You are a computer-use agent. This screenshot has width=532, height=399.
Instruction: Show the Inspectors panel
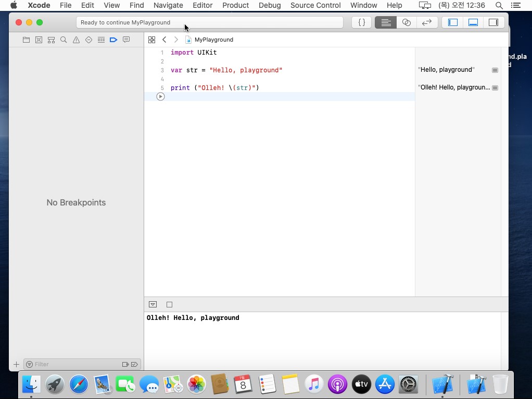pyautogui.click(x=493, y=22)
